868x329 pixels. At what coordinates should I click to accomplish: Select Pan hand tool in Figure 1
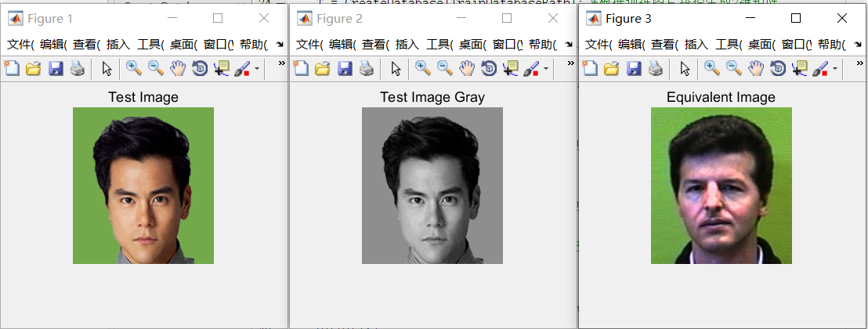178,69
